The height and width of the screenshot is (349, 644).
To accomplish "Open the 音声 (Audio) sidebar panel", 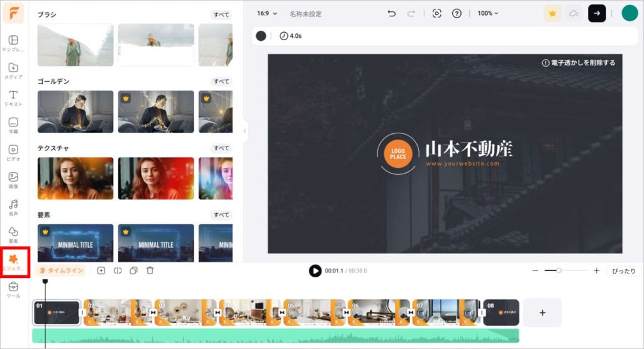I will point(13,208).
